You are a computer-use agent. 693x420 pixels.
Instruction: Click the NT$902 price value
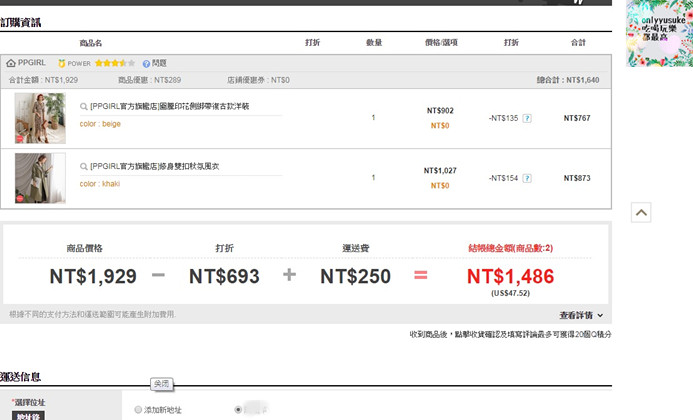tap(440, 111)
